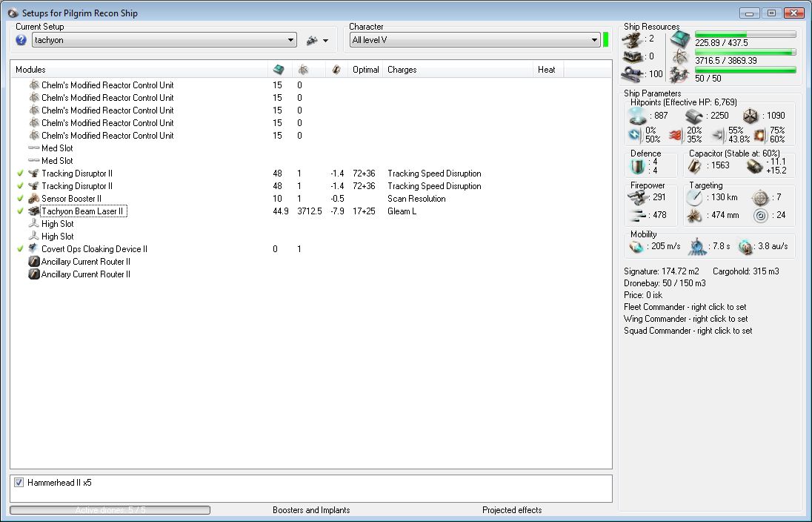812x522 pixels.
Task: Click the explosive resistance icon showing 75% 60%
Action: coord(760,136)
